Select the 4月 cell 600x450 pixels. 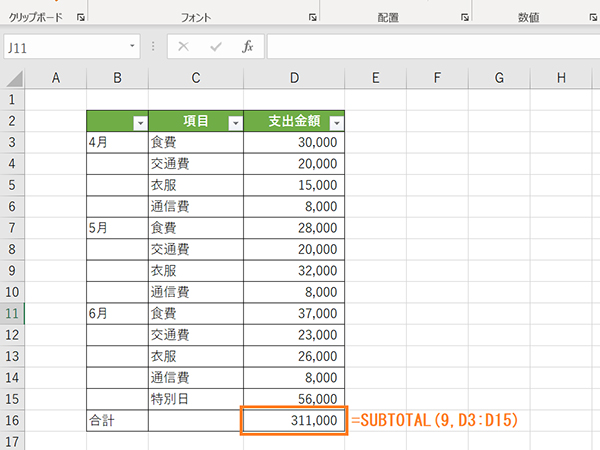pyautogui.click(x=117, y=142)
